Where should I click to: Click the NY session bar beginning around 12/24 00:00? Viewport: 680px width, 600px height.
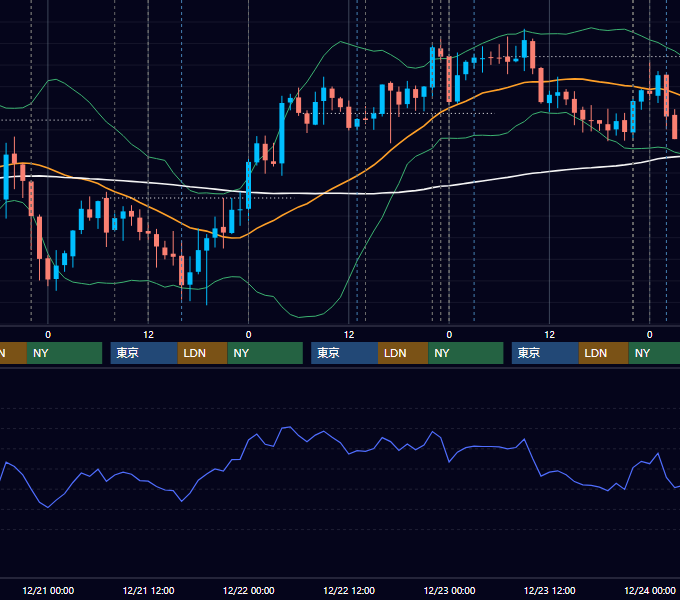654,353
